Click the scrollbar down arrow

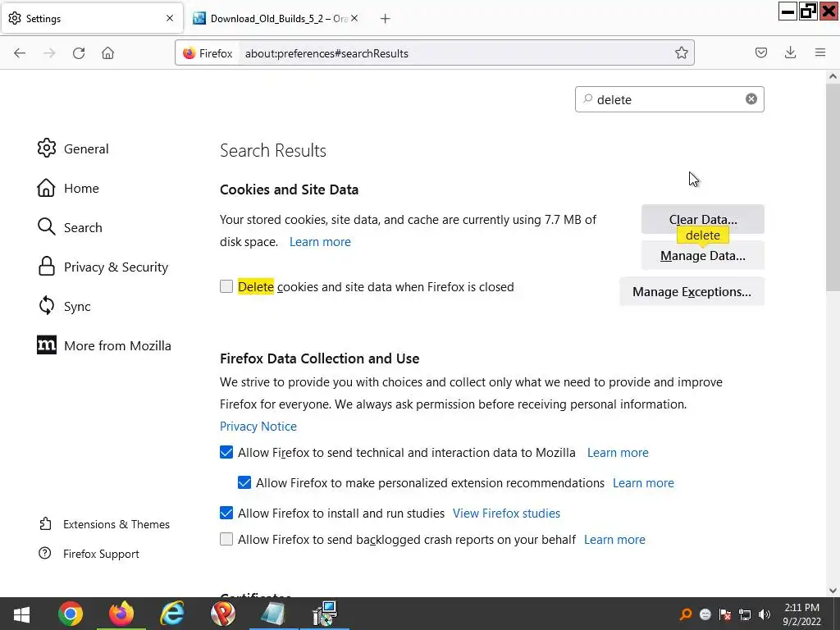point(833,591)
